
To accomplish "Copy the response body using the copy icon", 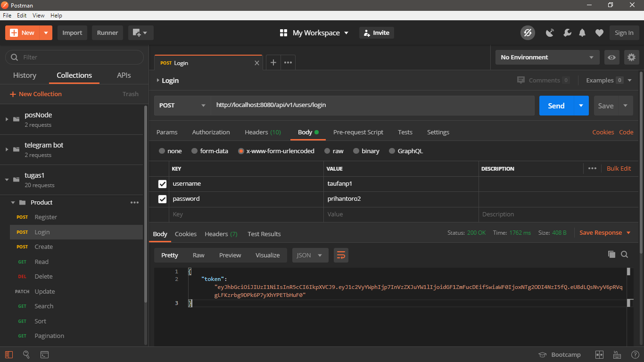I will [611, 254].
